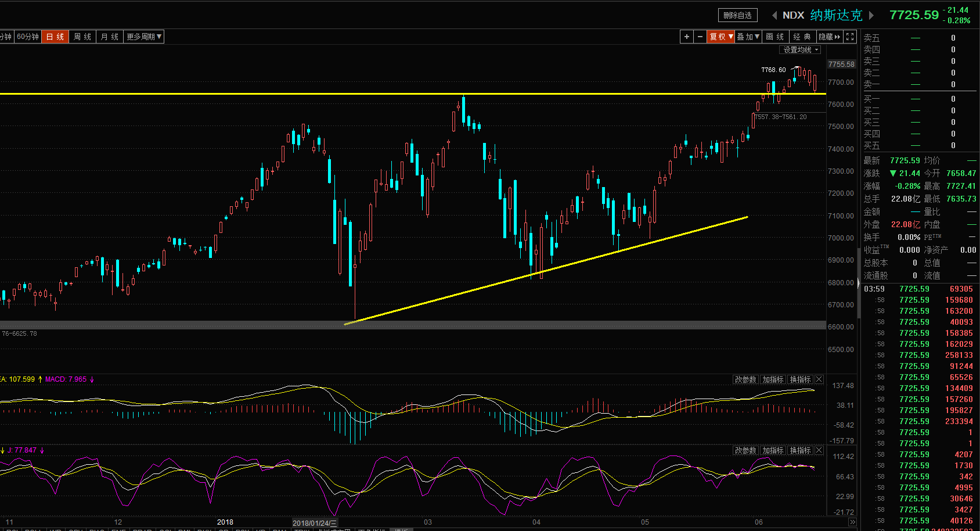Collapse side panel with 隐藏 button
980x531 pixels.
point(829,37)
